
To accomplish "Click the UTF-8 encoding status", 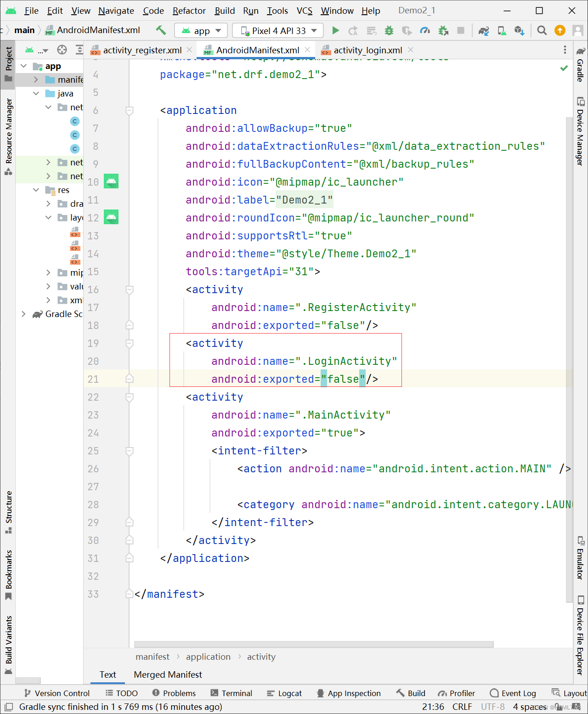I will 493,707.
